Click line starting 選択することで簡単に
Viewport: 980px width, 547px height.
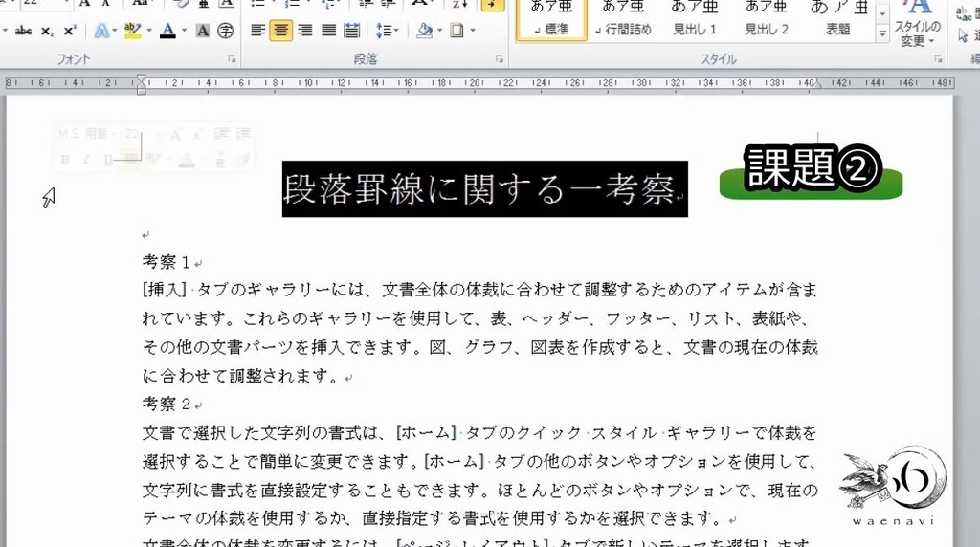pyautogui.click(x=480, y=462)
